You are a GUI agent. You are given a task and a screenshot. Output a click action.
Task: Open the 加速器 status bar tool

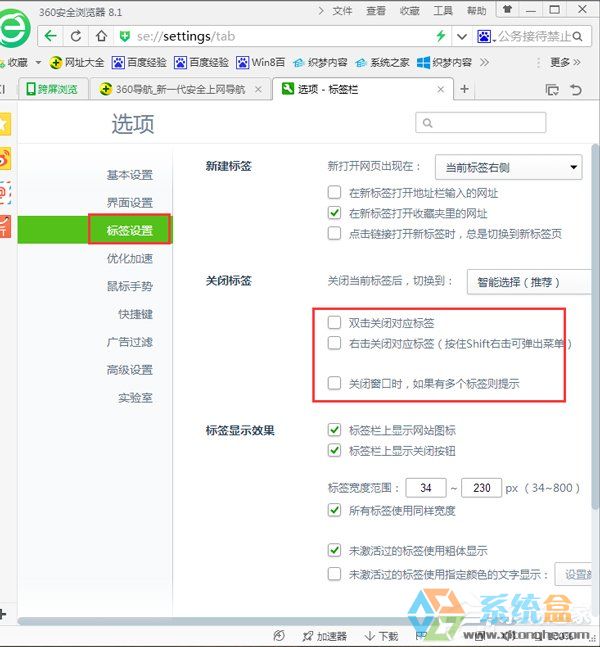click(324, 636)
